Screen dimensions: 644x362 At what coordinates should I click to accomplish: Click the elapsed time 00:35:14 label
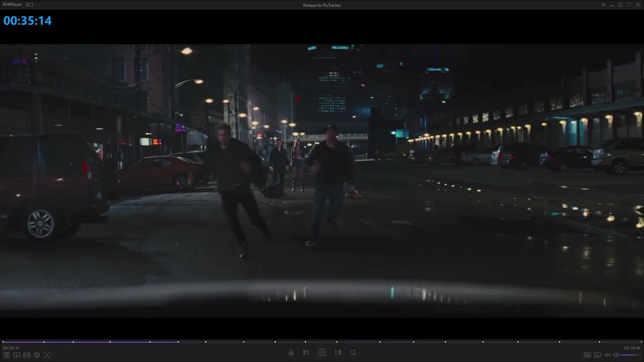(11, 348)
